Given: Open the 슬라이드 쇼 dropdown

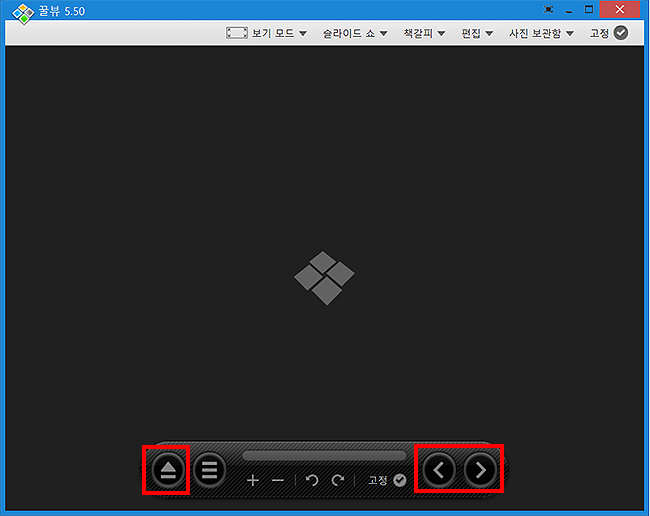Looking at the screenshot, I should [x=355, y=33].
